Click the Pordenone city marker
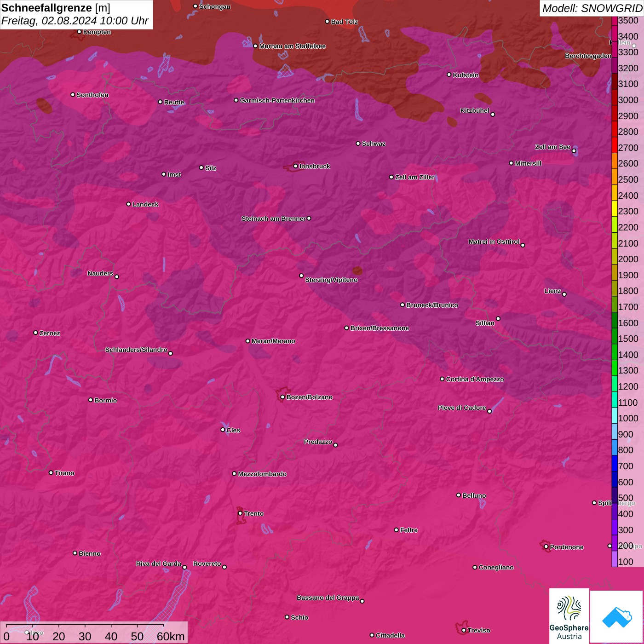 pos(546,547)
